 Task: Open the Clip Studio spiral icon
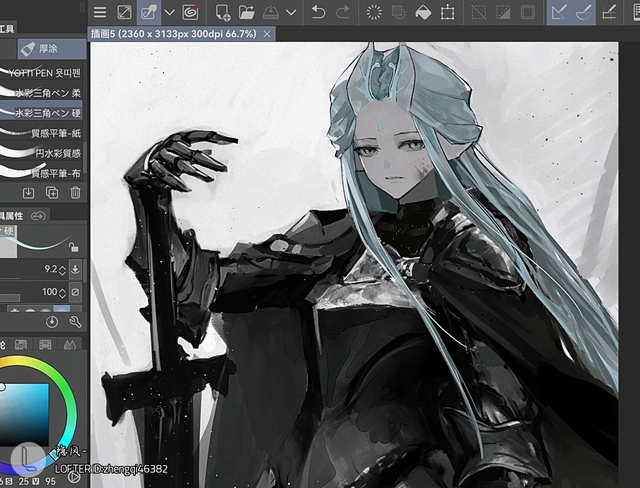coord(191,12)
